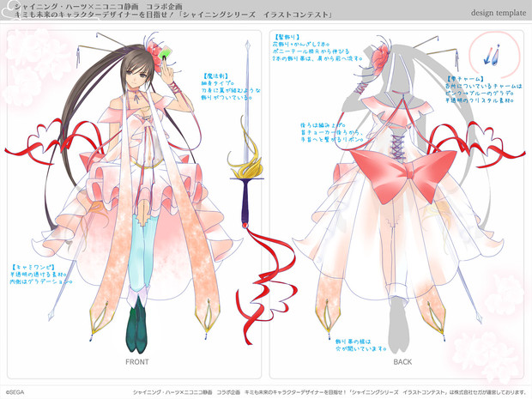Image resolution: width=532 pixels, height=399 pixels.
Task: Click the green card in the character's raised hand
Action: pyautogui.click(x=166, y=53)
